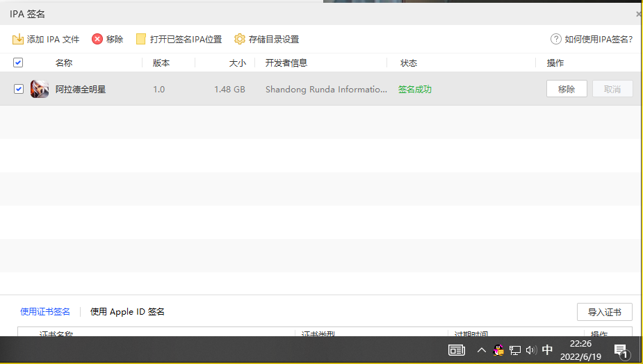The width and height of the screenshot is (643, 364).
Task: Click the 阿拉德全明星 app icon
Action: point(40,89)
